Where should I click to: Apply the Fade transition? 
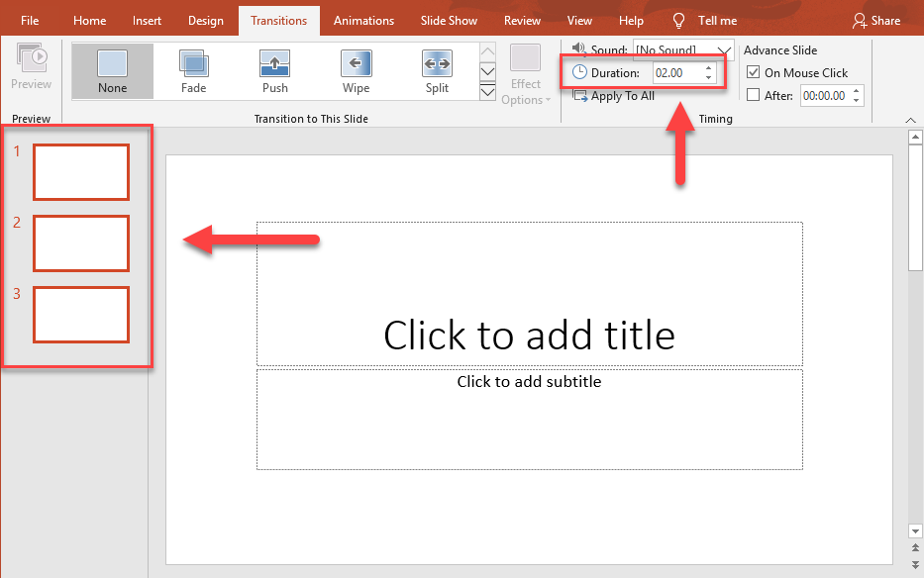pos(194,70)
